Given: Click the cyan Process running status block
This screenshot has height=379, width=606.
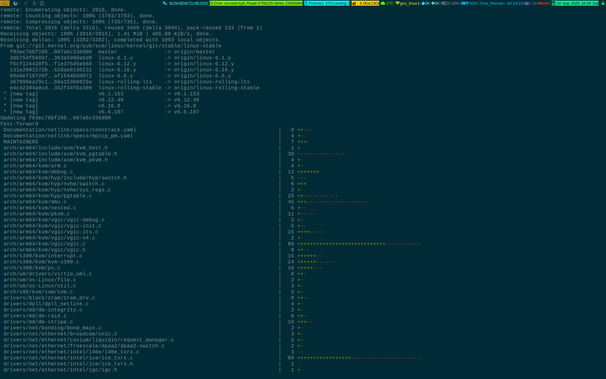Looking at the screenshot, I should click(x=327, y=3).
